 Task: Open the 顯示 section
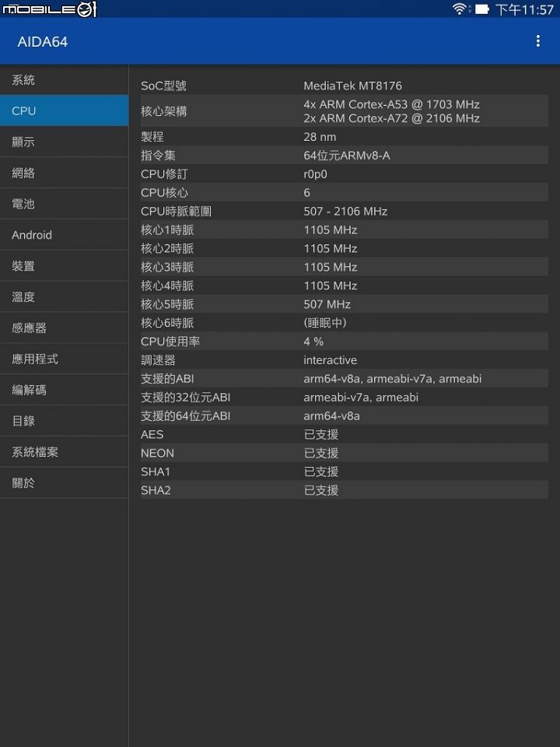[65, 142]
